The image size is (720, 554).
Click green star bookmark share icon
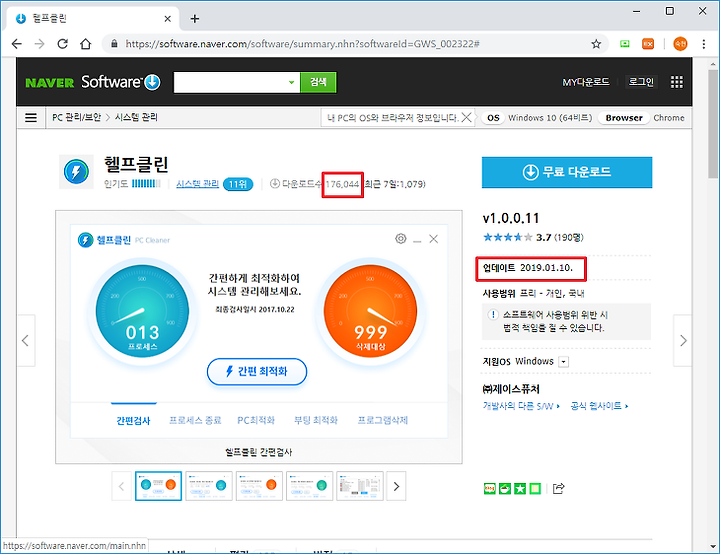pos(520,488)
